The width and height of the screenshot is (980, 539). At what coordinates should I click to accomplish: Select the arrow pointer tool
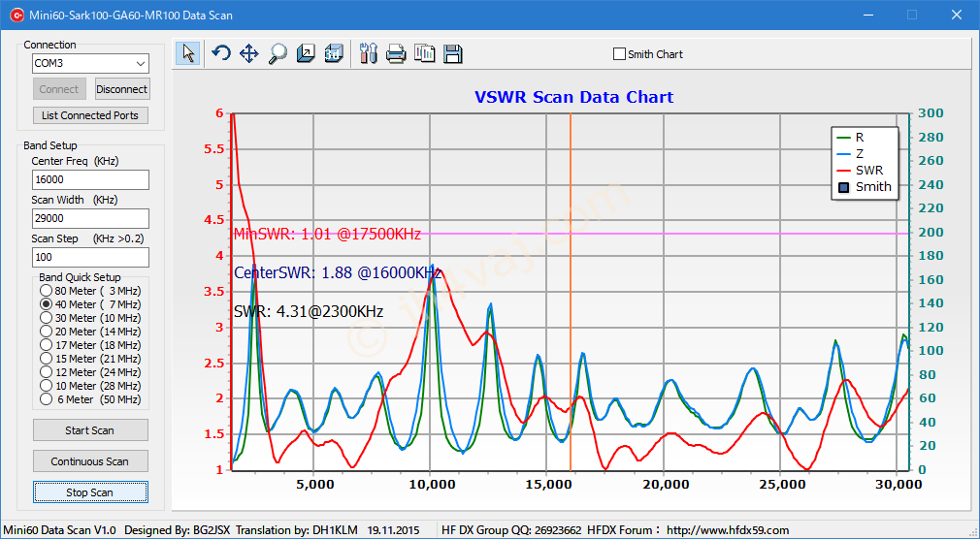click(187, 53)
